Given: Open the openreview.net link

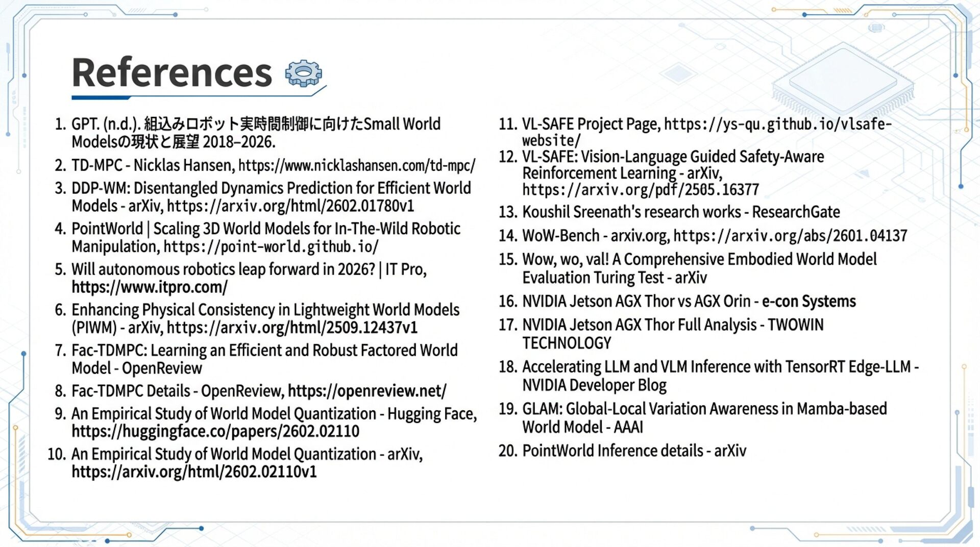Looking at the screenshot, I should pos(367,391).
